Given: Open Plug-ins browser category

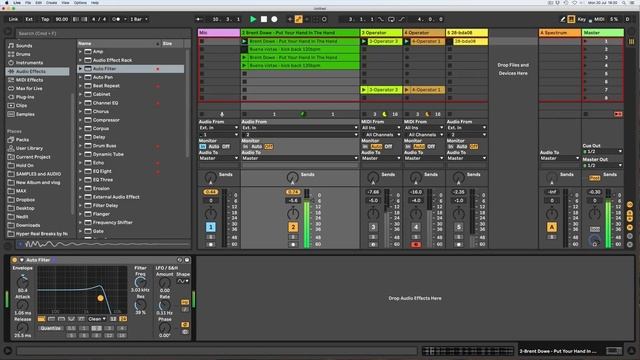Looking at the screenshot, I should (25, 97).
